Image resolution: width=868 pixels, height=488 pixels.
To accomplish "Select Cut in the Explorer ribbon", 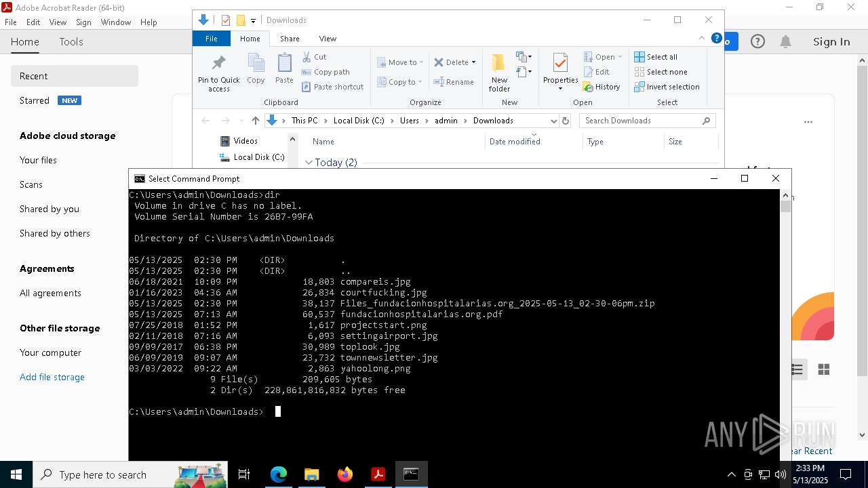I will pos(315,57).
